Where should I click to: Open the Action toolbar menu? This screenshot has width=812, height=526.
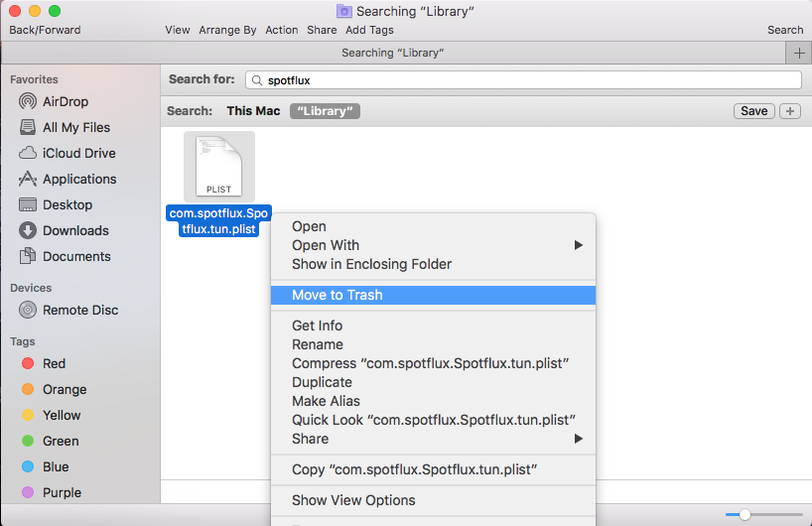[282, 30]
